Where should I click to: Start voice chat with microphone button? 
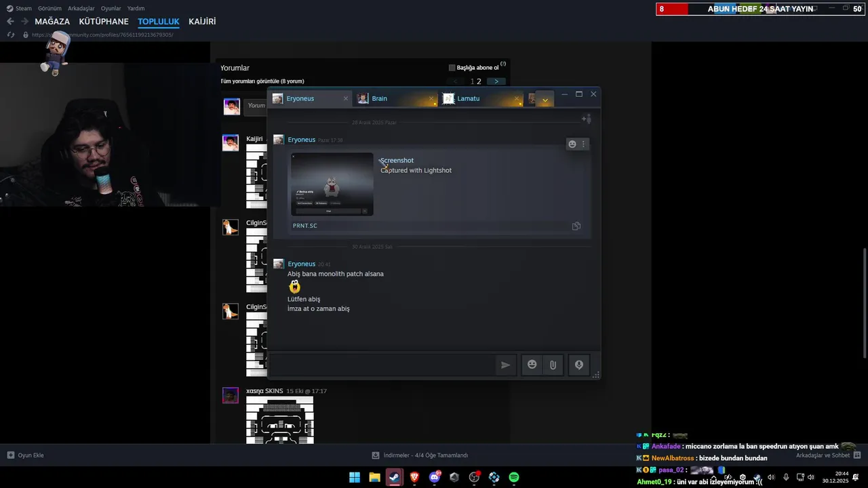point(578,365)
